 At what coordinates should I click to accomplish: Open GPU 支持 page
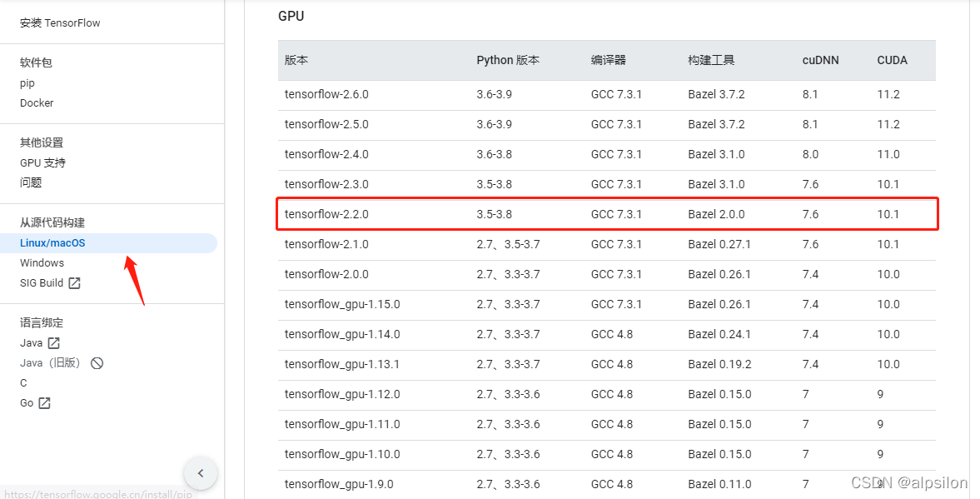pyautogui.click(x=42, y=162)
